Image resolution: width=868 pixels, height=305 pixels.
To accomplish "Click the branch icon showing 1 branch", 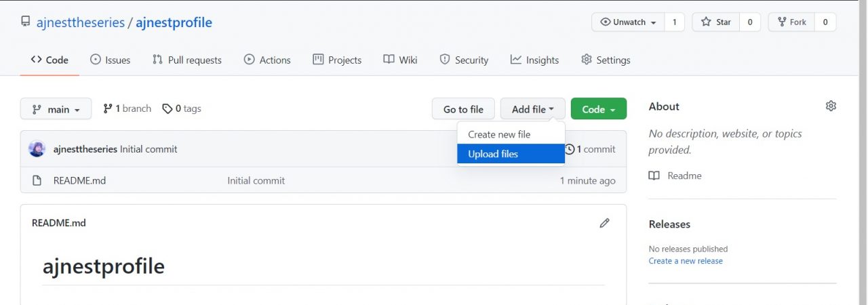I will pos(107,108).
